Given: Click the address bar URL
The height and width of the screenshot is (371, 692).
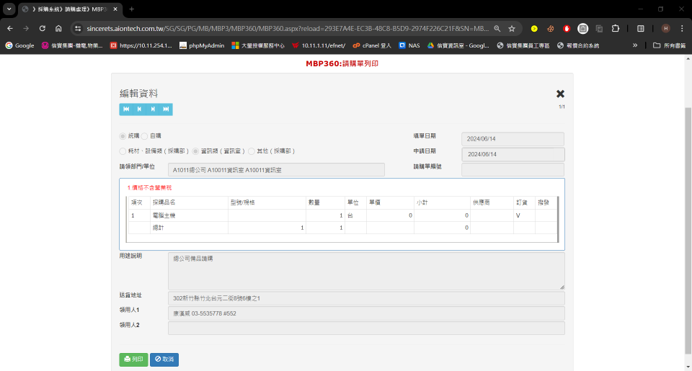Looking at the screenshot, I should point(287,28).
